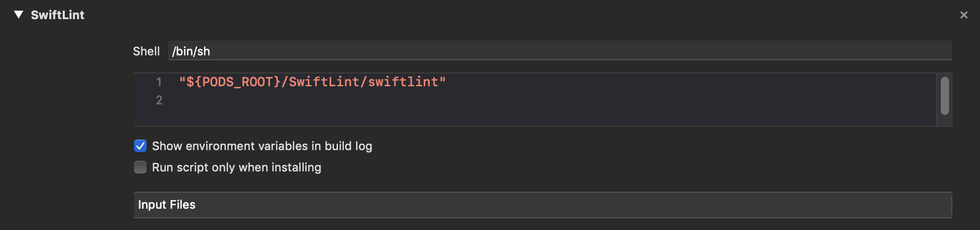Select the Input Files section header
This screenshot has width=980, height=230.
pyautogui.click(x=543, y=205)
